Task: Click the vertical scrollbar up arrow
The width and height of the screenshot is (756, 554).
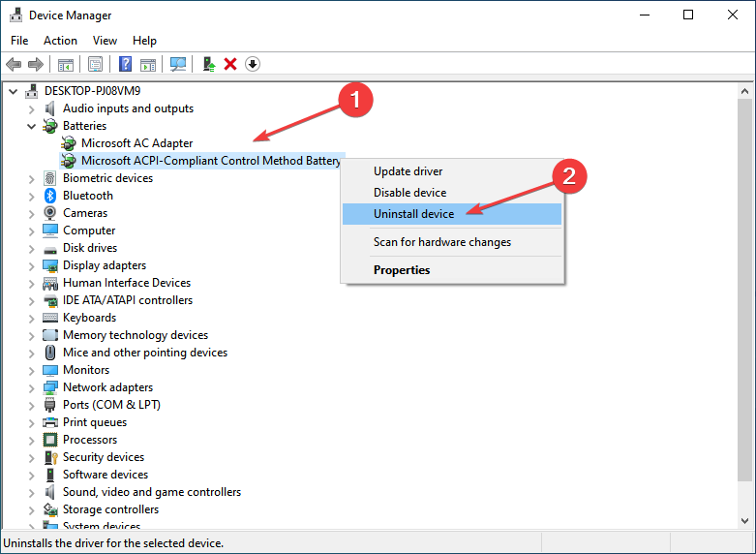Action: click(x=744, y=91)
